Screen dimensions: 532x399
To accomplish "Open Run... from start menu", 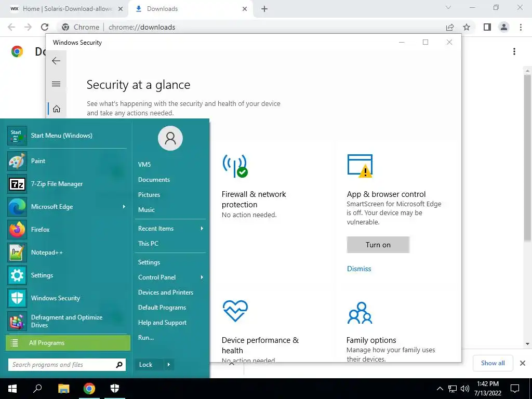I will click(146, 338).
